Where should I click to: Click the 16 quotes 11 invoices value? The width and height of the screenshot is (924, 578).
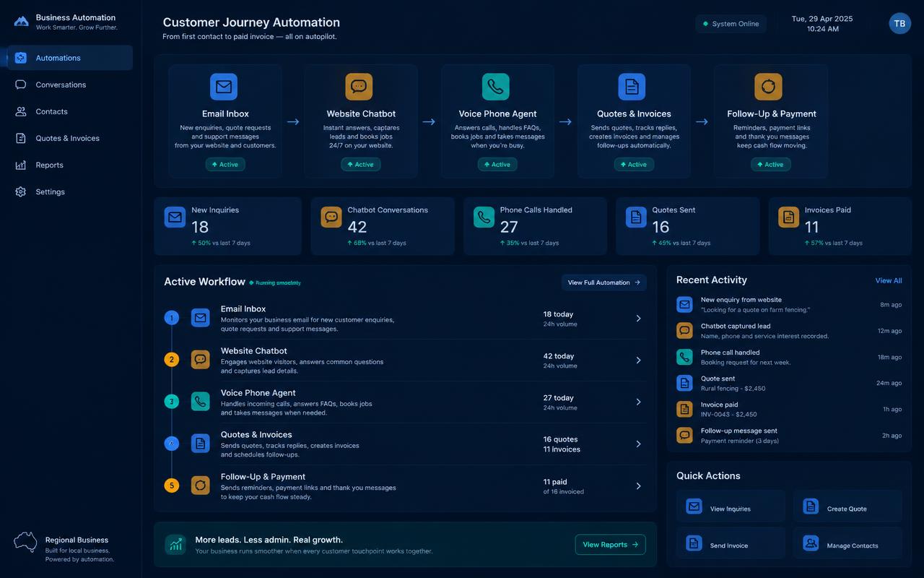(562, 444)
